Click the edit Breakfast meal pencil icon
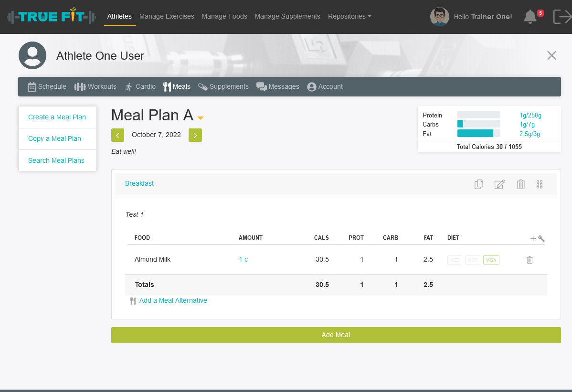This screenshot has height=392, width=572. [499, 184]
